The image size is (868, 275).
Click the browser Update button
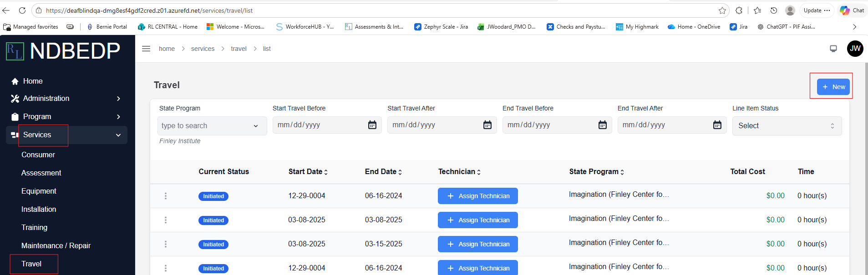[x=817, y=10]
